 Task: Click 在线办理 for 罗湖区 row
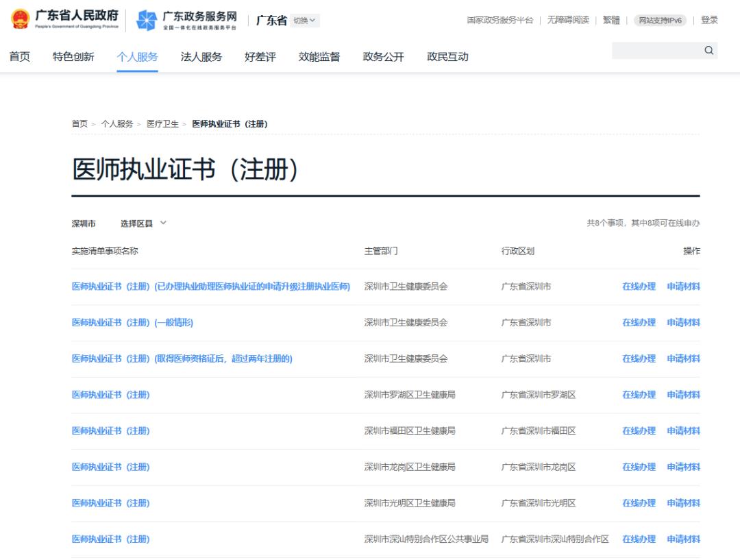pyautogui.click(x=639, y=395)
